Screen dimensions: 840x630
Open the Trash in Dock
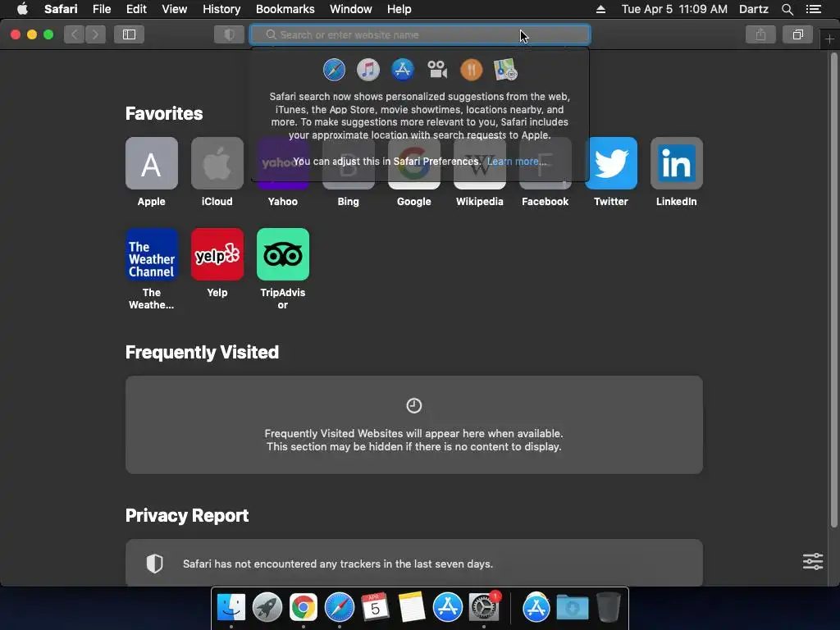coord(609,606)
